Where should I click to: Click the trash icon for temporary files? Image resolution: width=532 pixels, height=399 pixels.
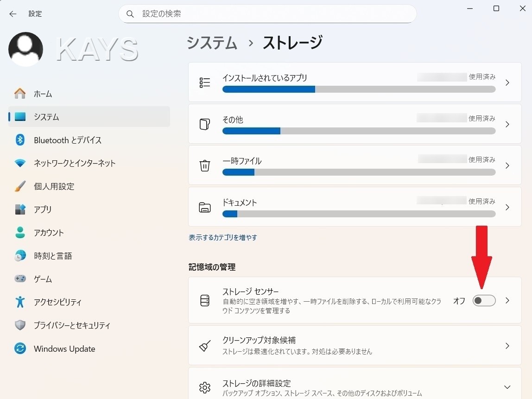click(x=204, y=166)
